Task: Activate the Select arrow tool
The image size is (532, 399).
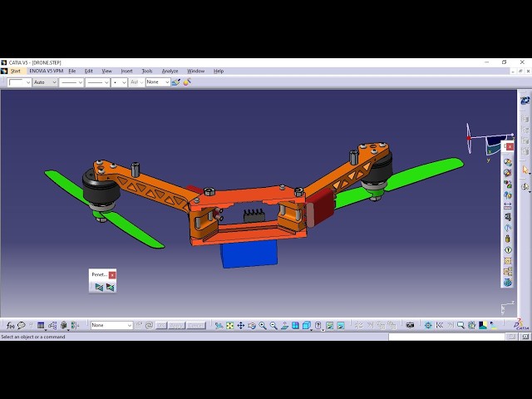Action: (x=525, y=170)
